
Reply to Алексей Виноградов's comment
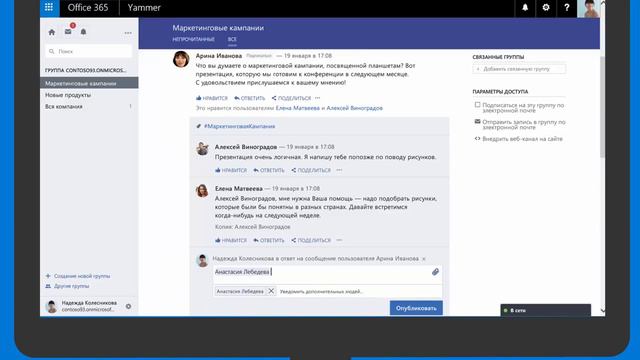point(269,170)
